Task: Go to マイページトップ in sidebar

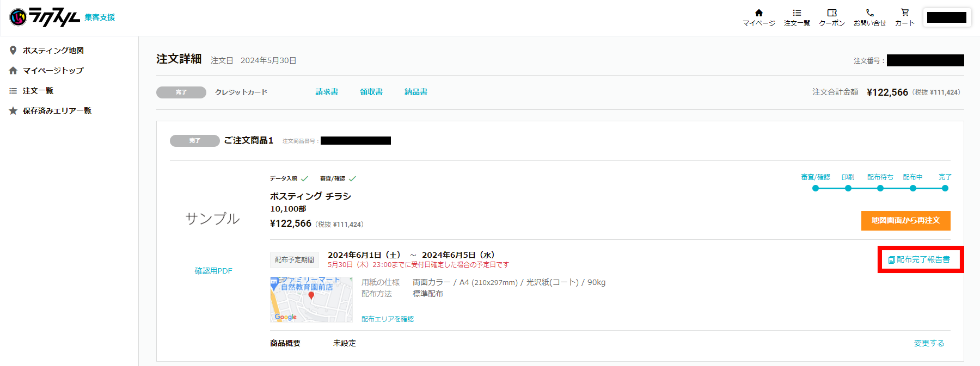Action: pyautogui.click(x=53, y=71)
